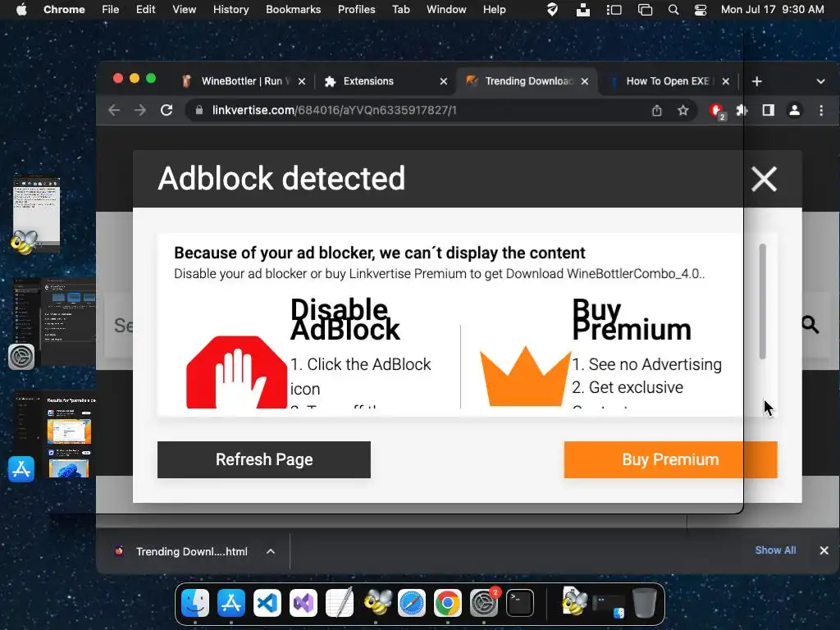Select the System Settings window thumbnail
The height and width of the screenshot is (630, 840).
pyautogui.click(x=53, y=322)
